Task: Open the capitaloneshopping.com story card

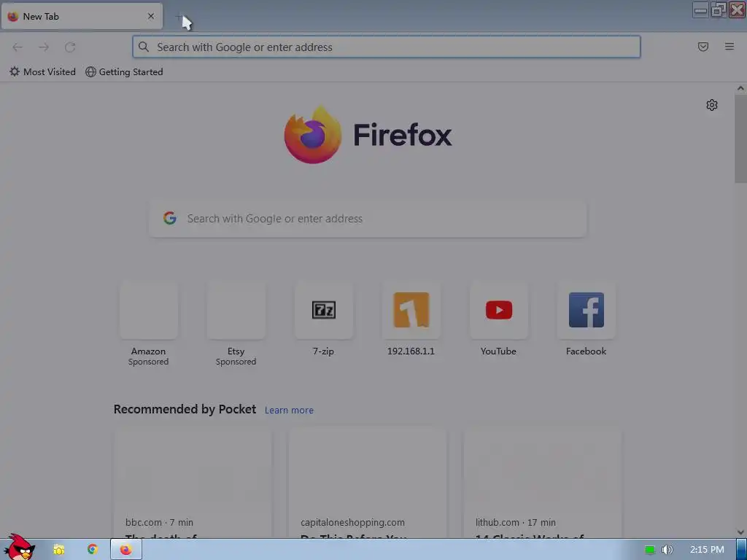Action: pyautogui.click(x=368, y=483)
